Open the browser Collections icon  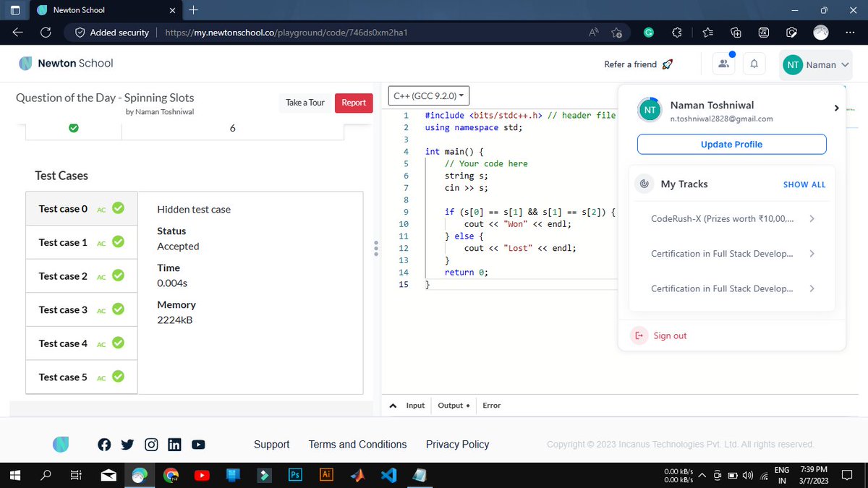[x=736, y=33]
